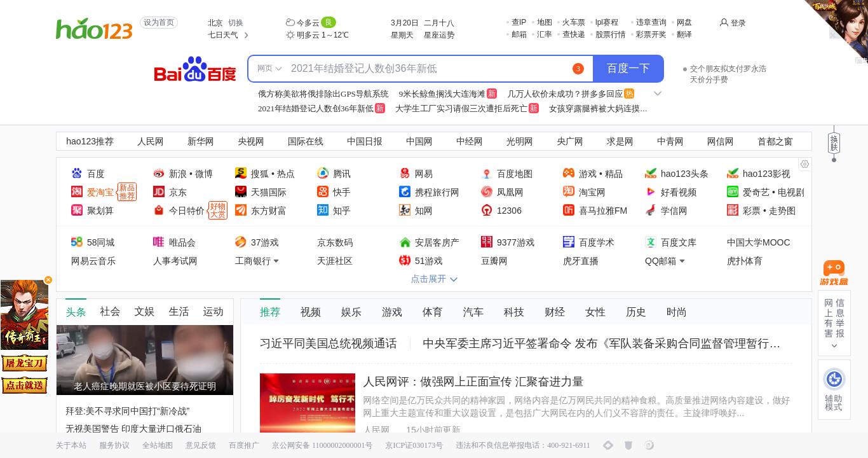The image size is (868, 458).
Task: Open Ifeng (凤凰网) icon link
Action: click(x=487, y=192)
